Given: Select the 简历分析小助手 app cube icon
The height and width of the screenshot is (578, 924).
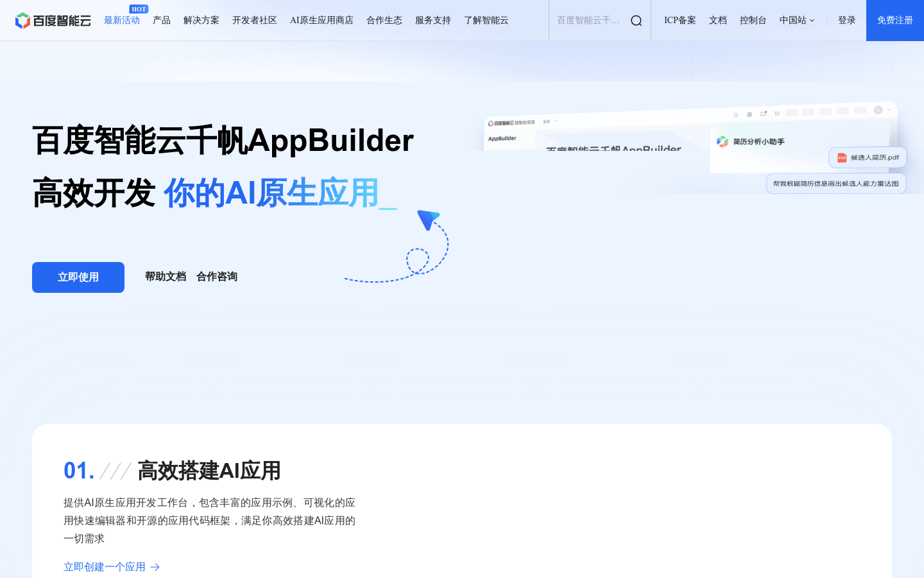Looking at the screenshot, I should coord(722,140).
